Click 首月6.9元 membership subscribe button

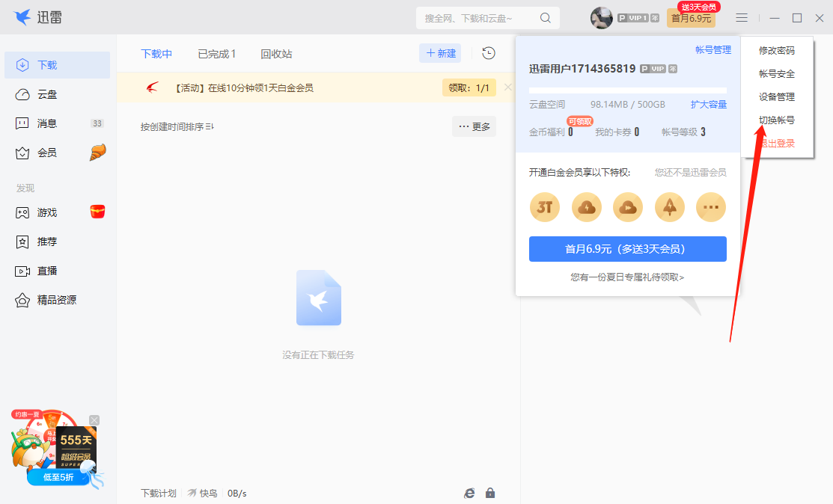(627, 249)
